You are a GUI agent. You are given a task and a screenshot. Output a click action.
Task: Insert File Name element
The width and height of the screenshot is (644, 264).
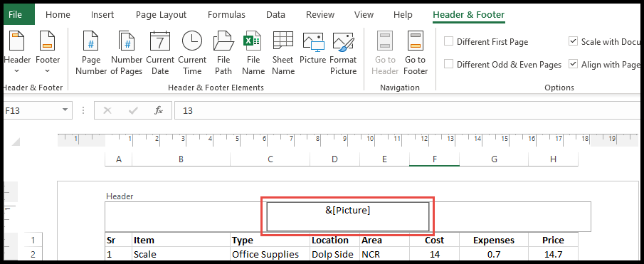tap(253, 53)
